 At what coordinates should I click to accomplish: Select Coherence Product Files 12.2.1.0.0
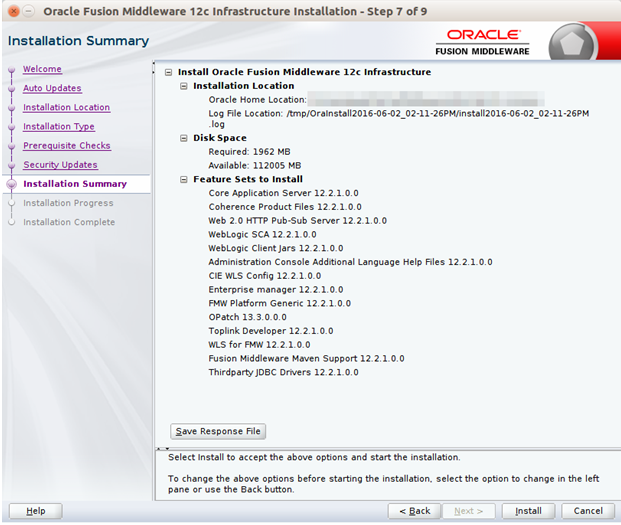pos(285,207)
